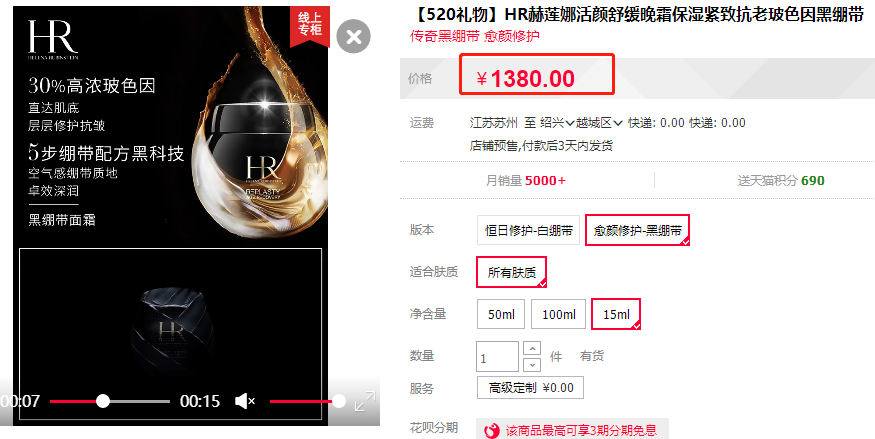
Task: Mute the video with the speaker icon
Action: coord(245,401)
